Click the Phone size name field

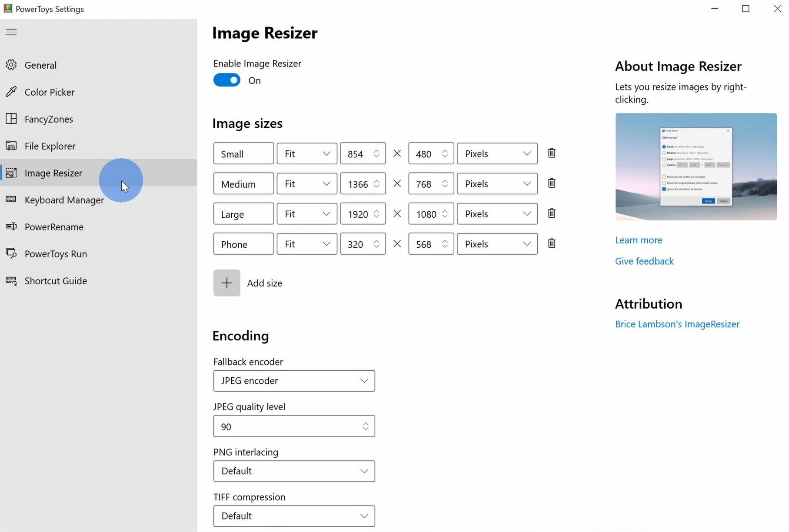(x=243, y=243)
